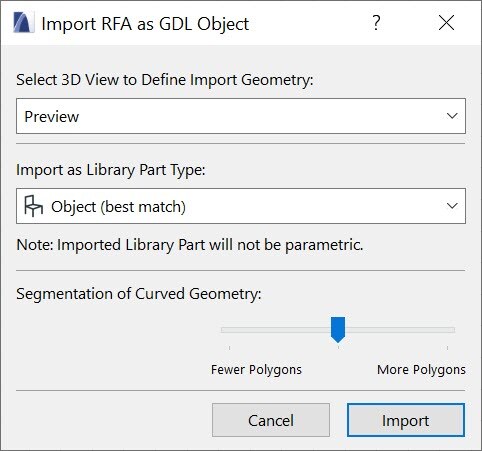Click the Archicad app icon in title bar

point(24,23)
